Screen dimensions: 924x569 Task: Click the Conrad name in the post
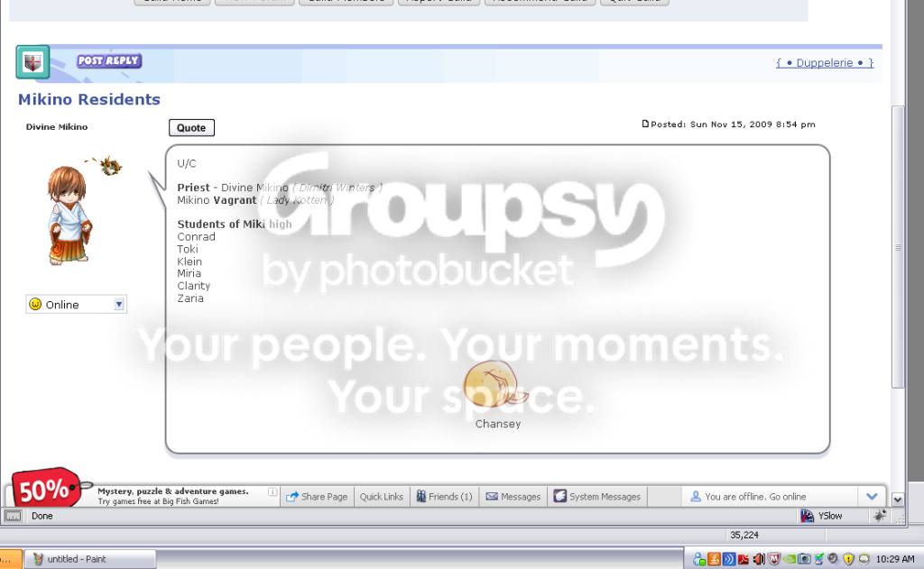tap(196, 237)
